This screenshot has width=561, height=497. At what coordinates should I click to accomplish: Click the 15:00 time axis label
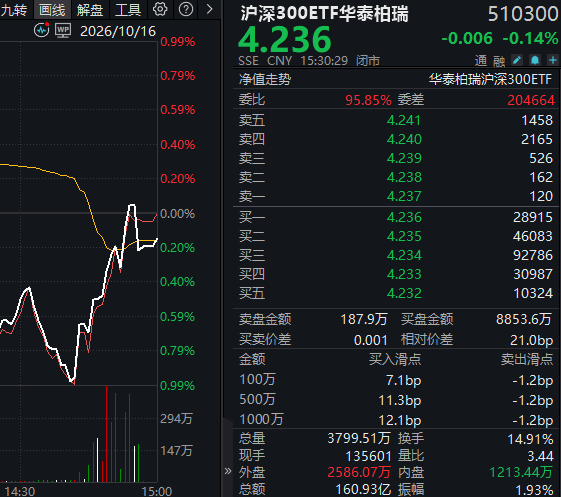[x=157, y=491]
